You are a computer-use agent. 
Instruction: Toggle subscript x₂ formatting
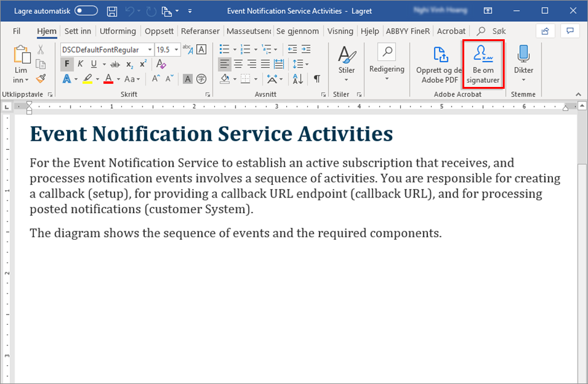click(129, 65)
